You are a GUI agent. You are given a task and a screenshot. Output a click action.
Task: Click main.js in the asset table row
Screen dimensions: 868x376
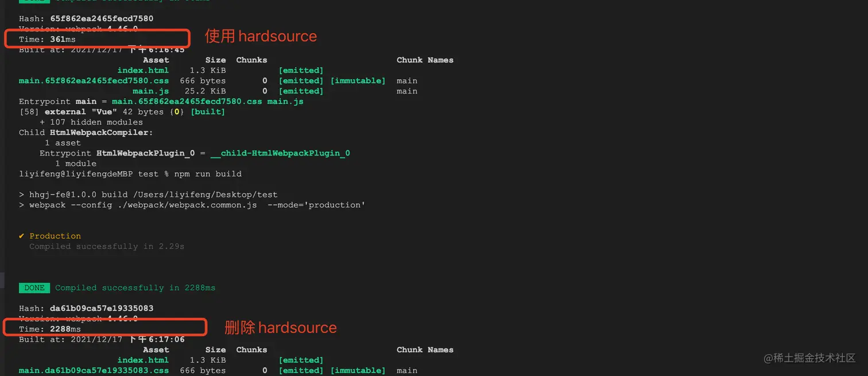coord(151,91)
